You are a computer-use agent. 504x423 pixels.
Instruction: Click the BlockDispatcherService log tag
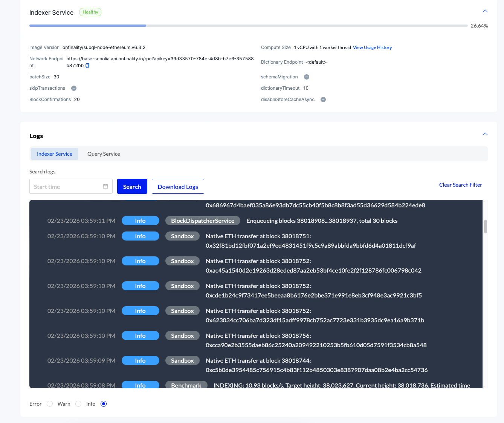[203, 221]
